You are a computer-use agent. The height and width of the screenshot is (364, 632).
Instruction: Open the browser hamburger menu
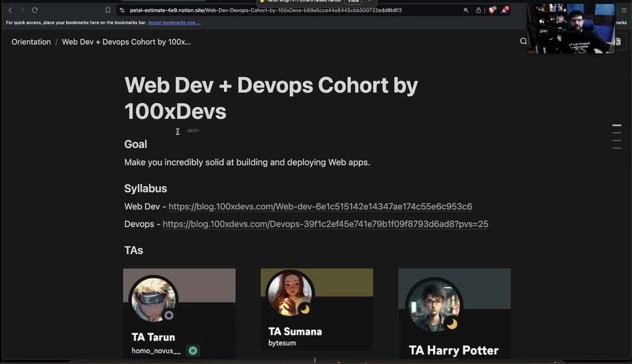[624, 10]
